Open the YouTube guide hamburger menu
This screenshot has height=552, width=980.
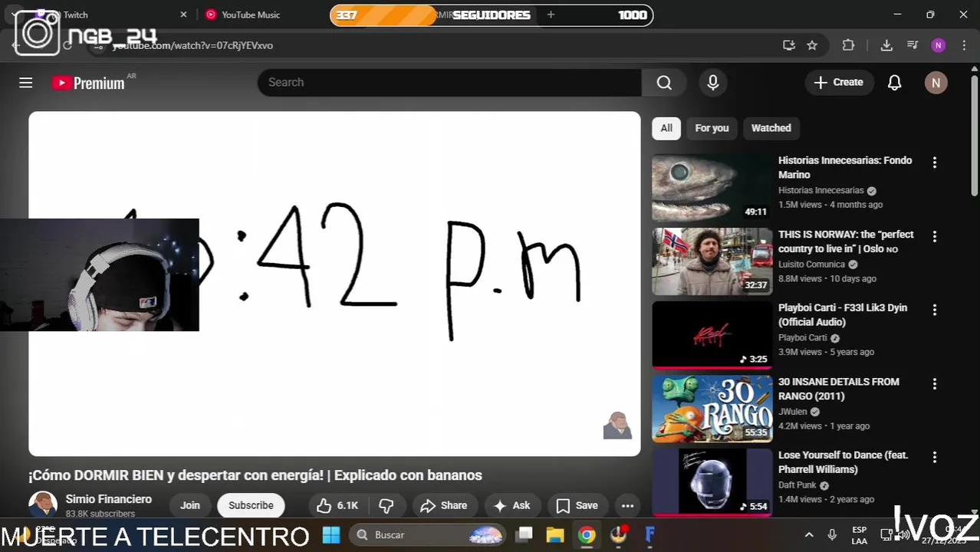26,82
